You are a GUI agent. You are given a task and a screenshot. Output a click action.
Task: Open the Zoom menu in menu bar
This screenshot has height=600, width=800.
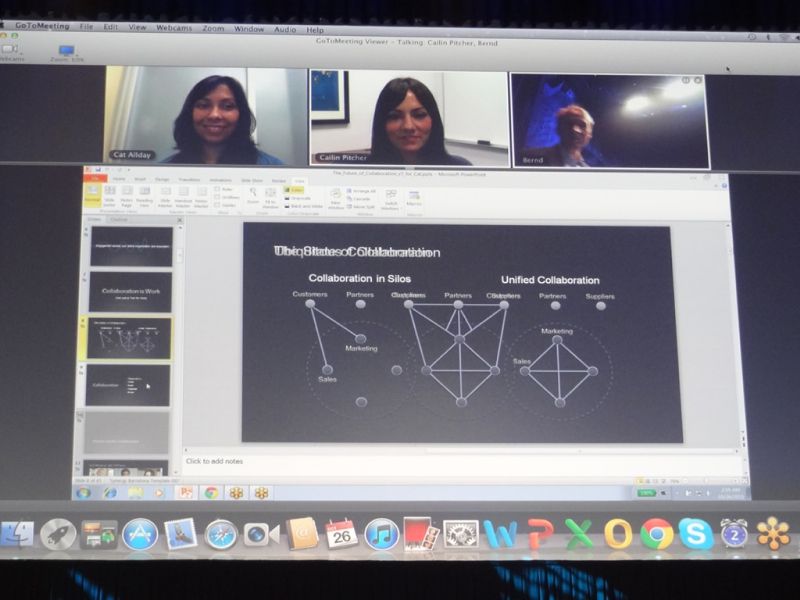tap(213, 29)
